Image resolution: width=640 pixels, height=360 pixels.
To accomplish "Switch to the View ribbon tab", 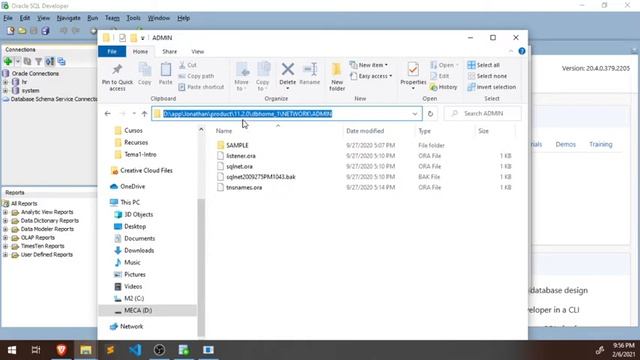I will pos(198,51).
